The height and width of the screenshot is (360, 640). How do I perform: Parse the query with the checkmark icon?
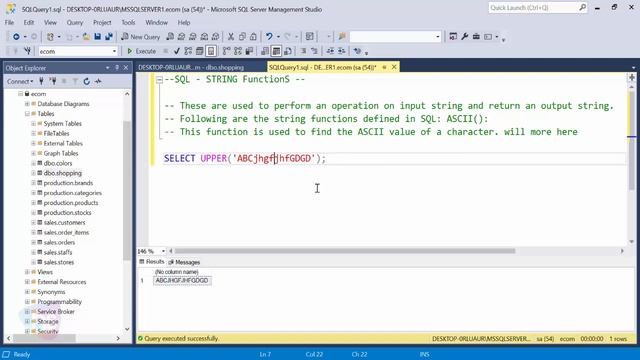click(x=177, y=51)
